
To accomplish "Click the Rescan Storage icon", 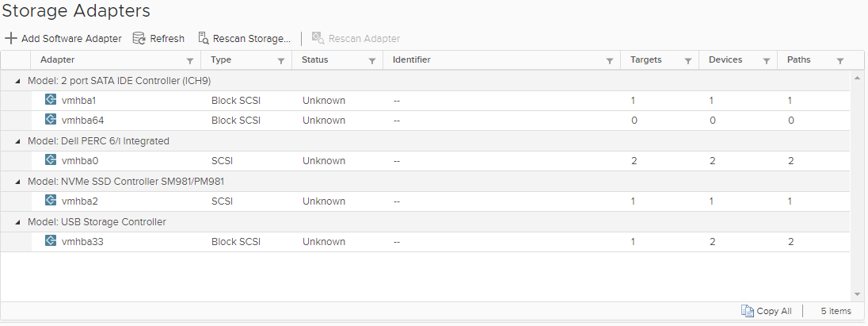I will pos(204,38).
